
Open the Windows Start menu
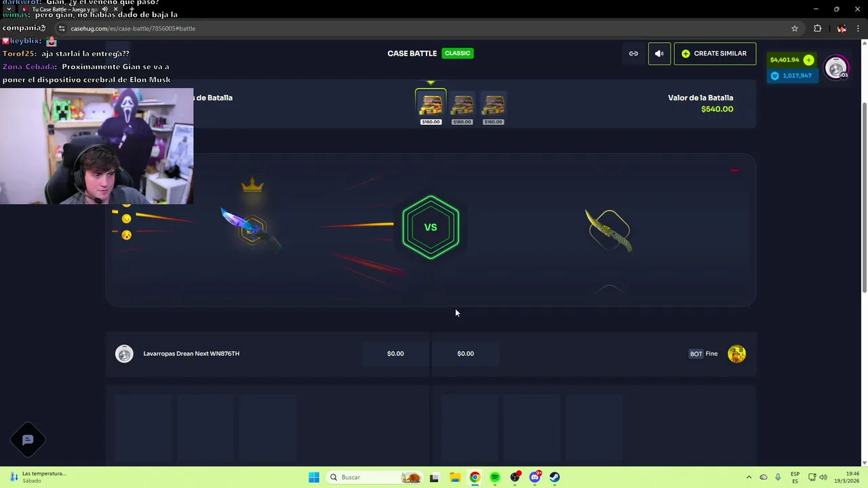point(313,477)
